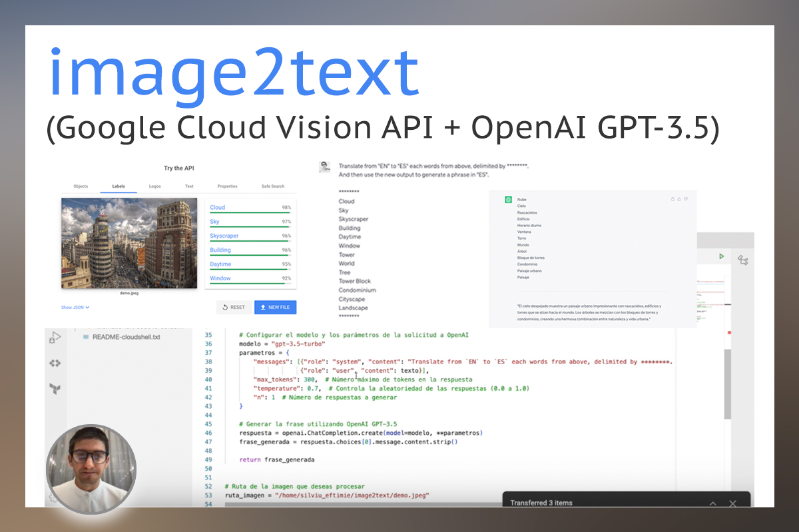Click the Sky label link
Screen dimensions: 799x532
pos(214,222)
